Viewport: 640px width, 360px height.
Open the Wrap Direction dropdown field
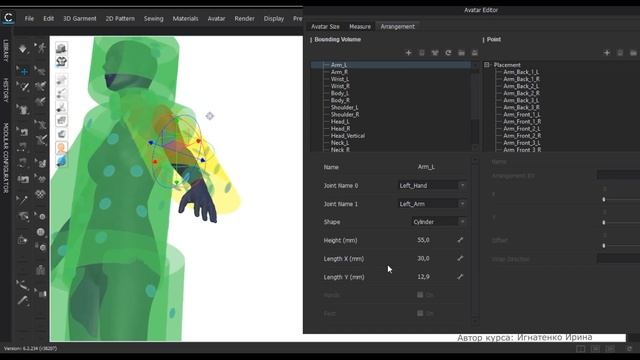[618, 258]
